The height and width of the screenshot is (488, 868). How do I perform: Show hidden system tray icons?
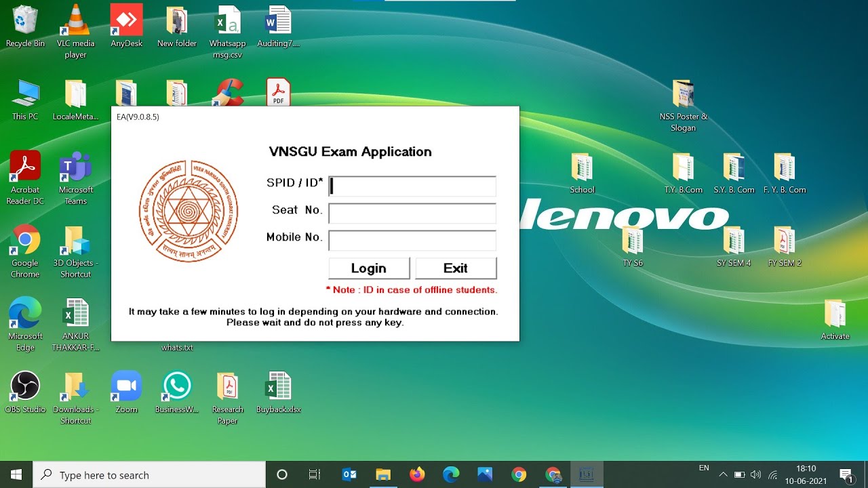(723, 474)
